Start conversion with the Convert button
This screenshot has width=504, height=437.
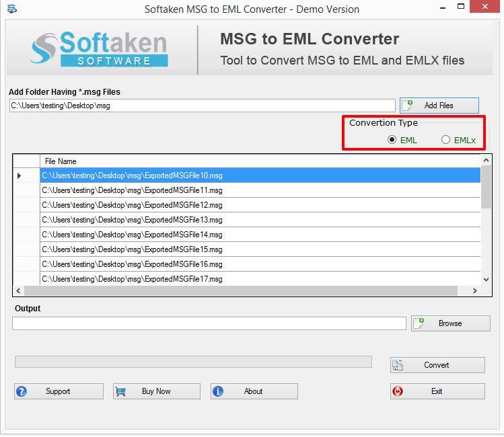point(437,365)
